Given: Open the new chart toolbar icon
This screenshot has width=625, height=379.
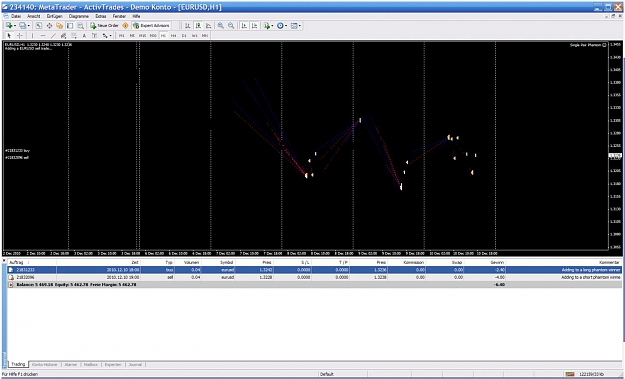Looking at the screenshot, I should tap(8, 26).
